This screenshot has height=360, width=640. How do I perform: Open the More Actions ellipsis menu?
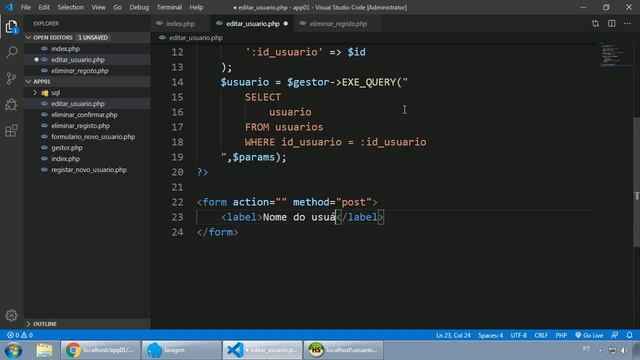pos(628,24)
